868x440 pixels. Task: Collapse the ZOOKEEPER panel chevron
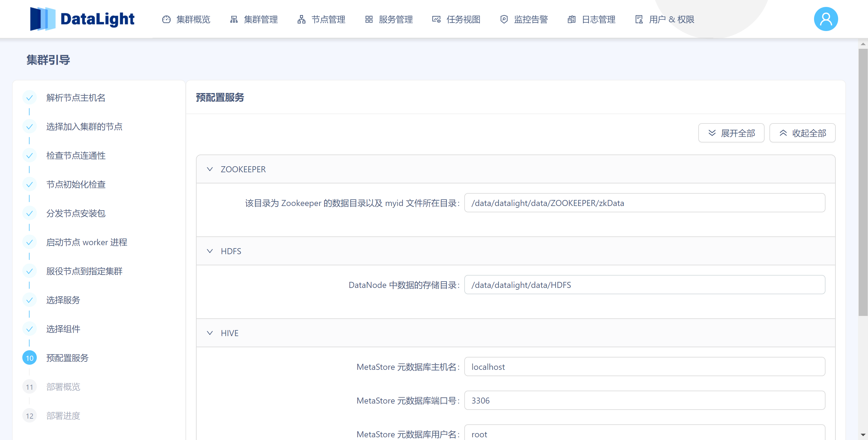pos(210,169)
